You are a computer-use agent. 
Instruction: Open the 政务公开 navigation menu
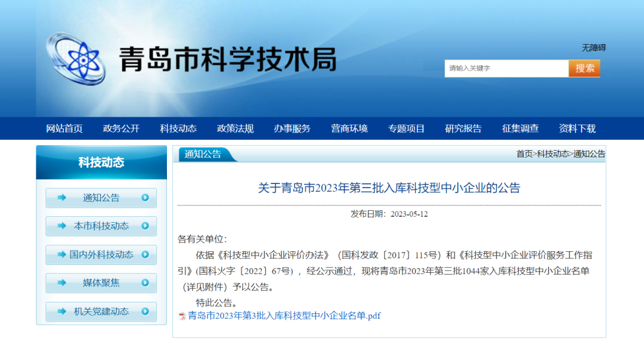point(121,129)
